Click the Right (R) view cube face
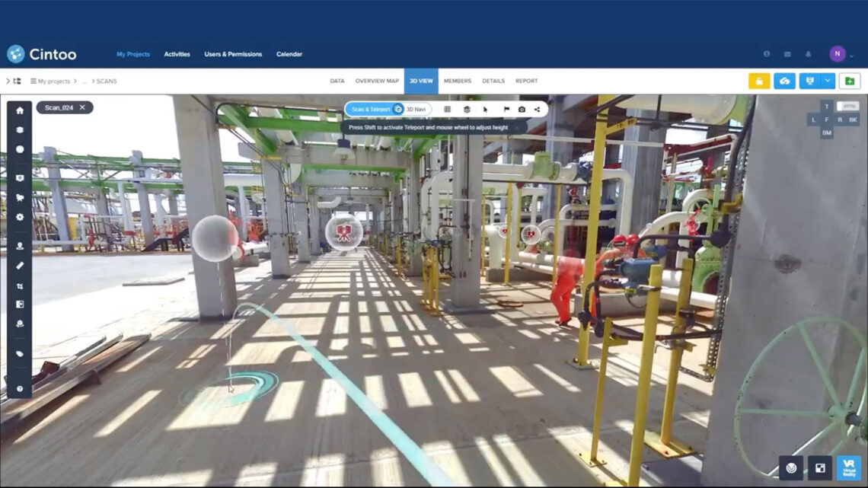 840,120
